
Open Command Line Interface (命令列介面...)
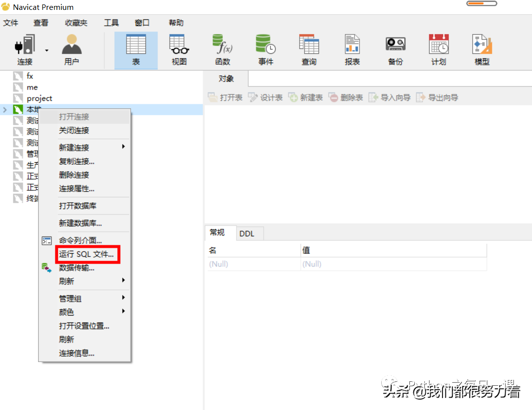click(85, 240)
